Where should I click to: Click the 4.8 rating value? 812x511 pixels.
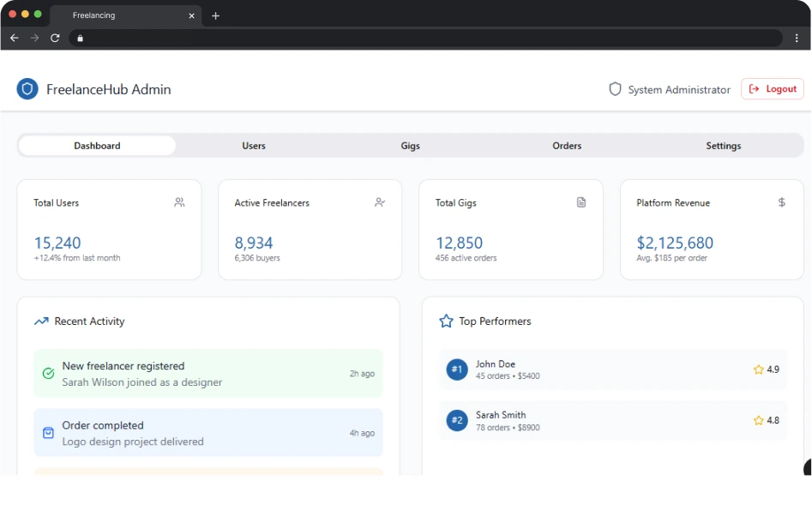click(773, 420)
